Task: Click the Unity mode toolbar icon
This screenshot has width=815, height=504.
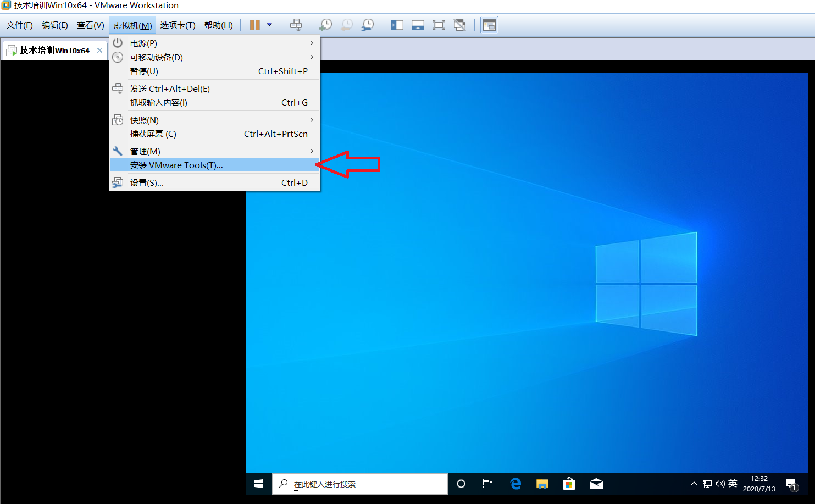Action: (459, 25)
